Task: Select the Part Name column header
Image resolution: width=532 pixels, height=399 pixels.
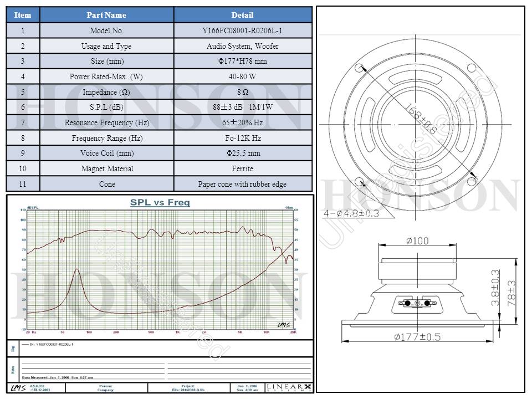Action: point(106,15)
